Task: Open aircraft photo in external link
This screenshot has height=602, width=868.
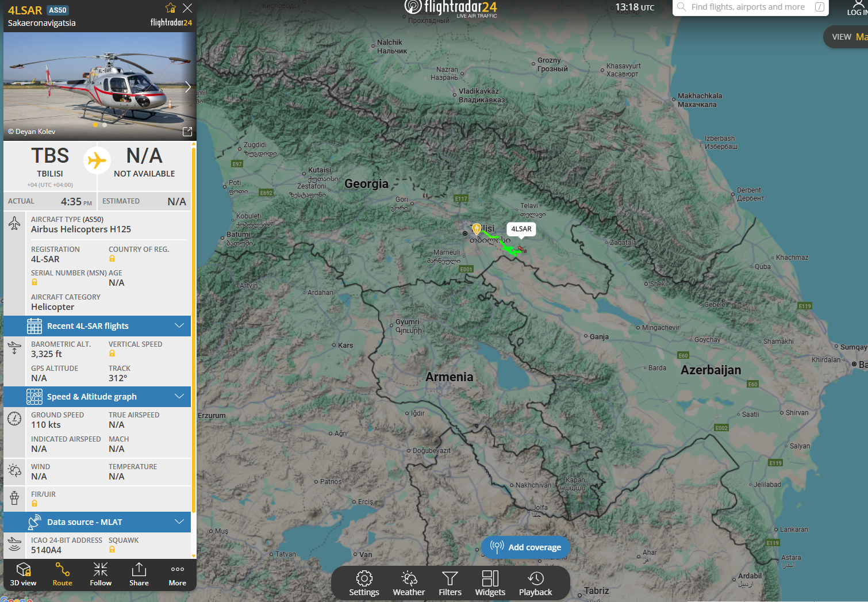Action: (x=187, y=132)
